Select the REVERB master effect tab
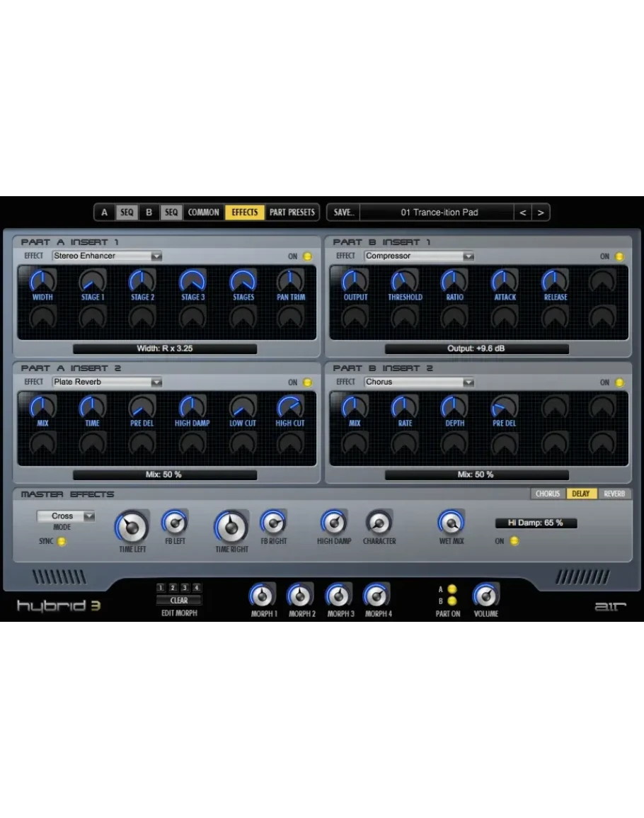This screenshot has width=644, height=818. point(614,494)
